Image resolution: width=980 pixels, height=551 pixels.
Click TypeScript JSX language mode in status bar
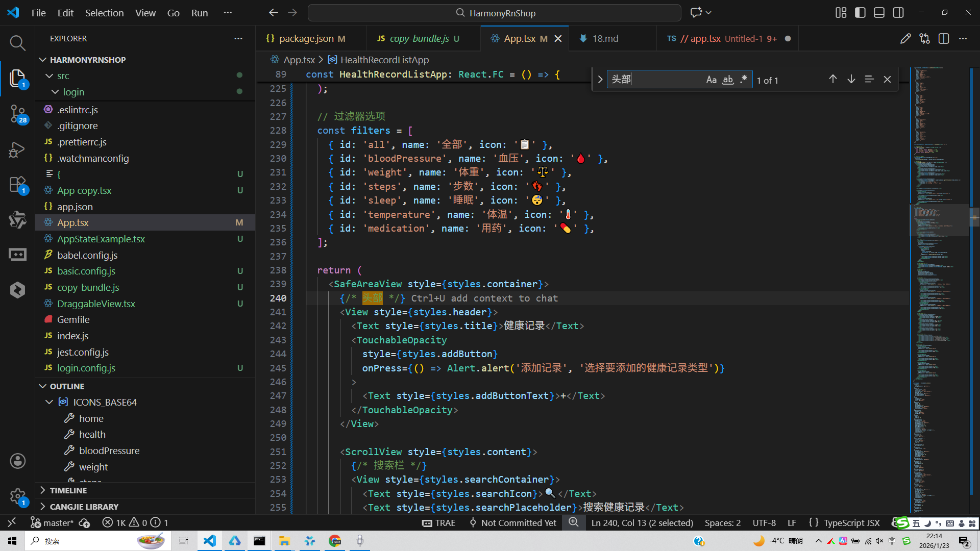[851, 523]
